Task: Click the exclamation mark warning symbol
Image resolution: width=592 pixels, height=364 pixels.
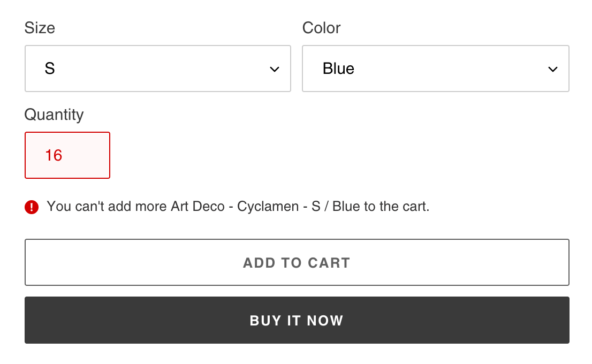Action: [32, 207]
